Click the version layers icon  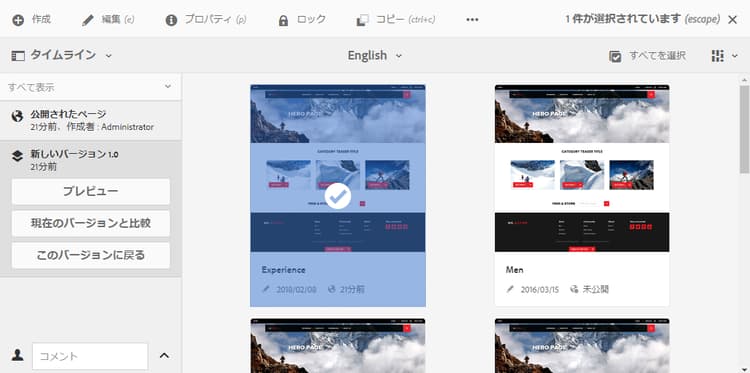17,156
